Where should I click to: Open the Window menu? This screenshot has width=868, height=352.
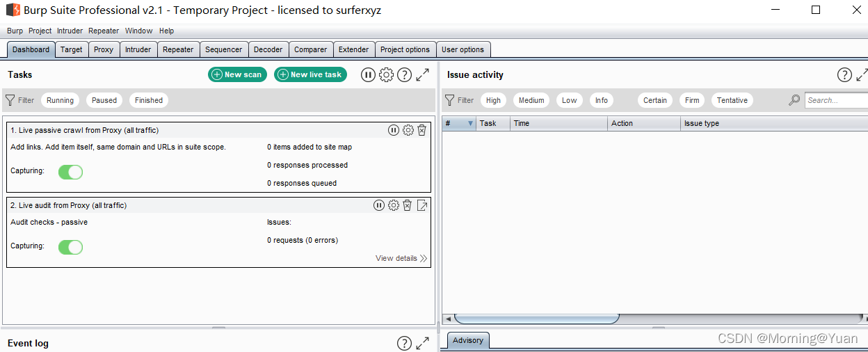pos(139,31)
